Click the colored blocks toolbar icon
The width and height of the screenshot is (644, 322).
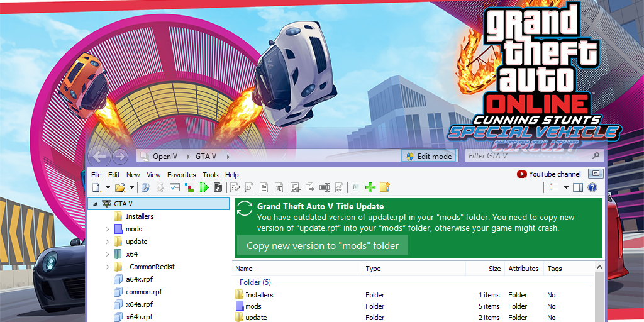click(x=189, y=187)
